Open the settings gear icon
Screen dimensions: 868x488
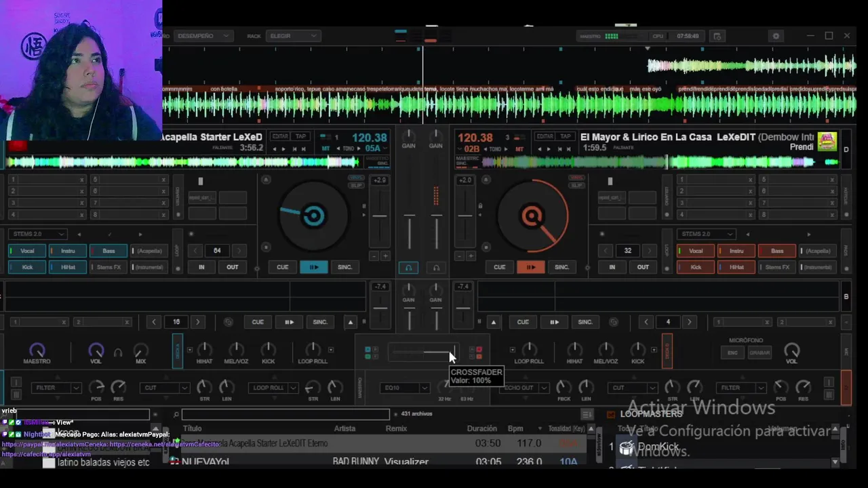click(776, 36)
